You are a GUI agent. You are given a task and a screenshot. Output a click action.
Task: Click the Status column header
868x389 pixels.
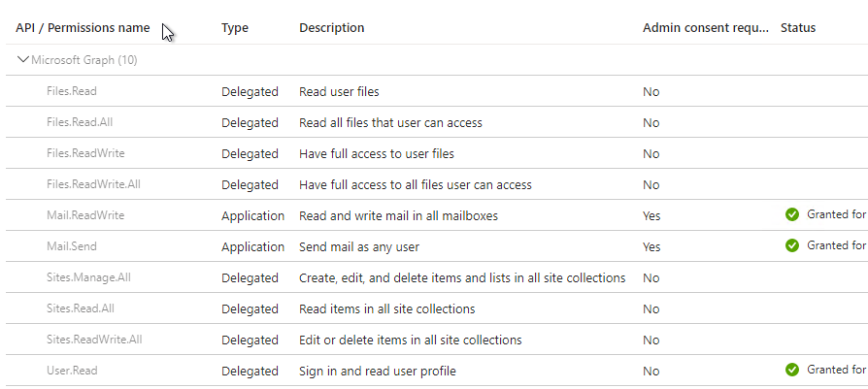pyautogui.click(x=798, y=28)
